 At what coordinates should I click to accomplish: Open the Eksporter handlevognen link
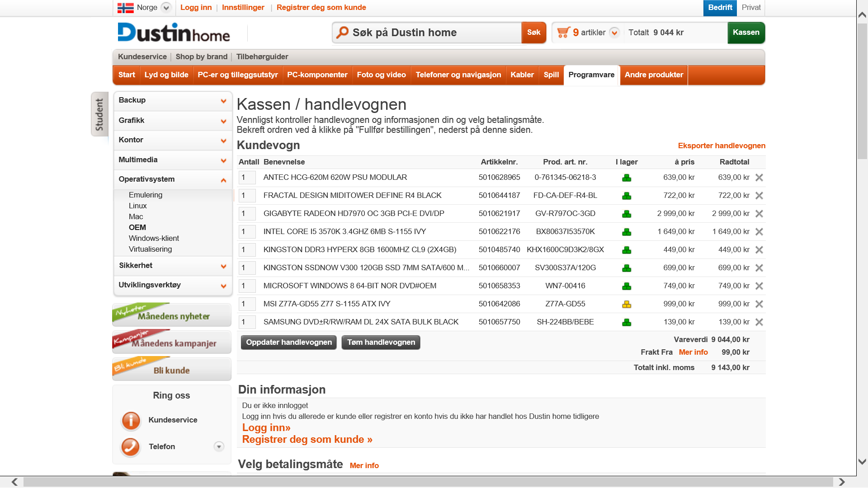click(722, 145)
